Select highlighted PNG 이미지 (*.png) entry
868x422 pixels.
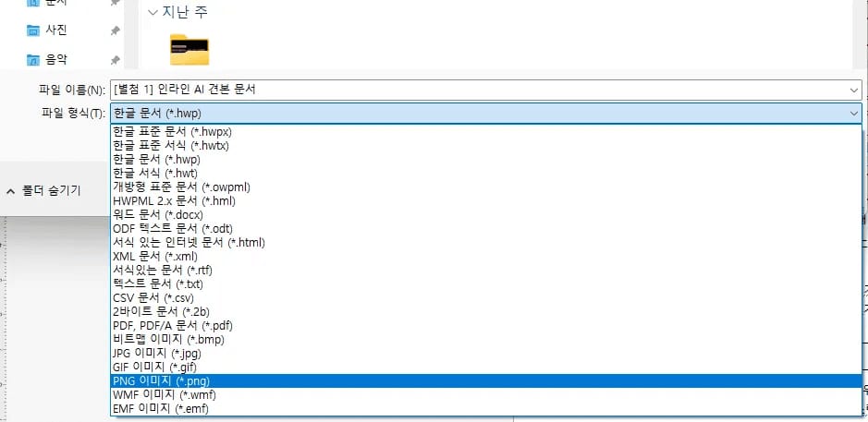coord(486,381)
